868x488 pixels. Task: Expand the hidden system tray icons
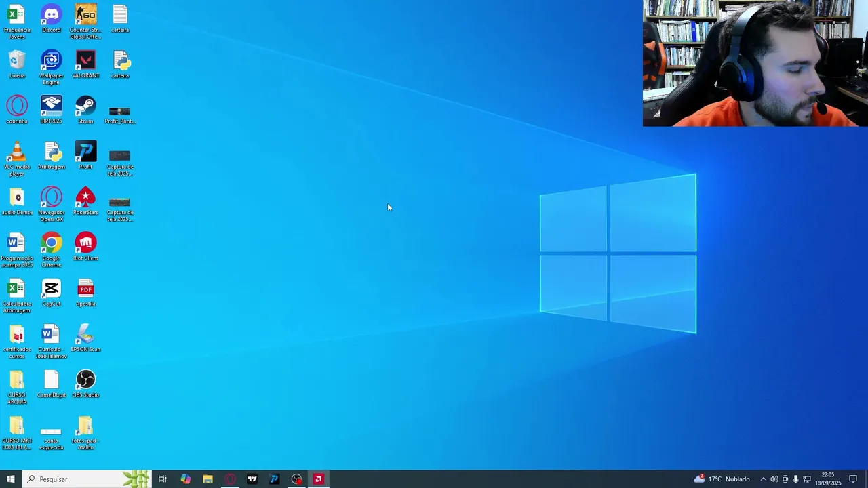point(763,479)
